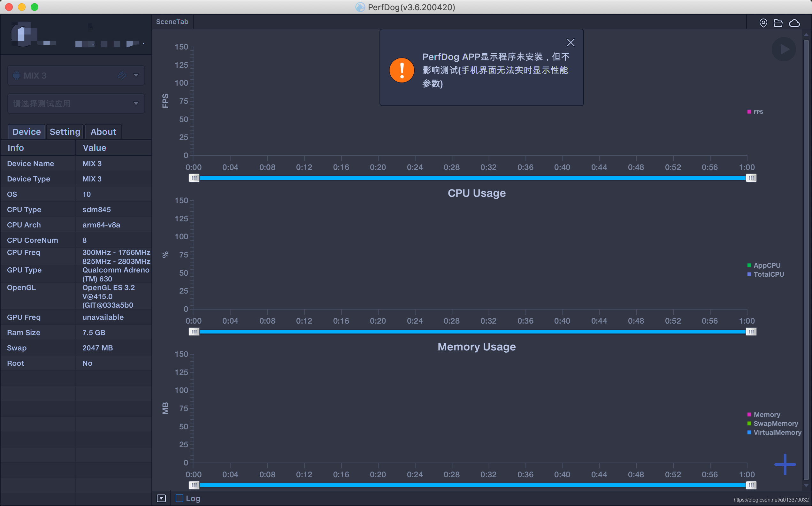The width and height of the screenshot is (812, 506).
Task: Close the PerfDog APP warning popup
Action: tap(571, 42)
